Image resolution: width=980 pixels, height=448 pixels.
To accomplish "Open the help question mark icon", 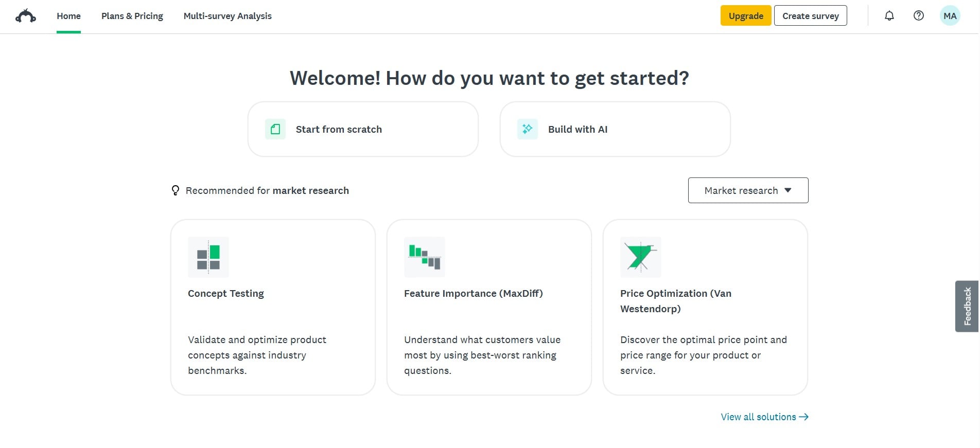I will coord(919,16).
